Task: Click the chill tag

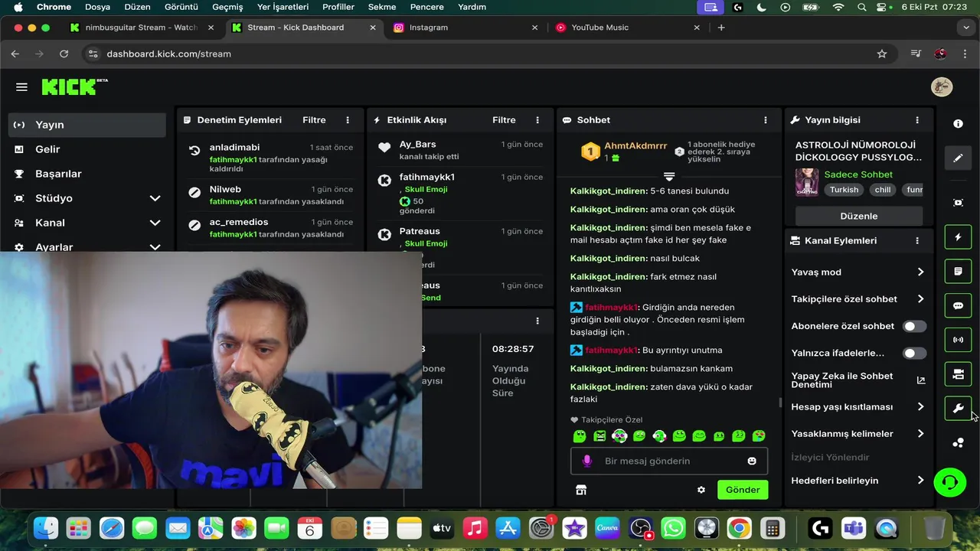Action: point(883,190)
